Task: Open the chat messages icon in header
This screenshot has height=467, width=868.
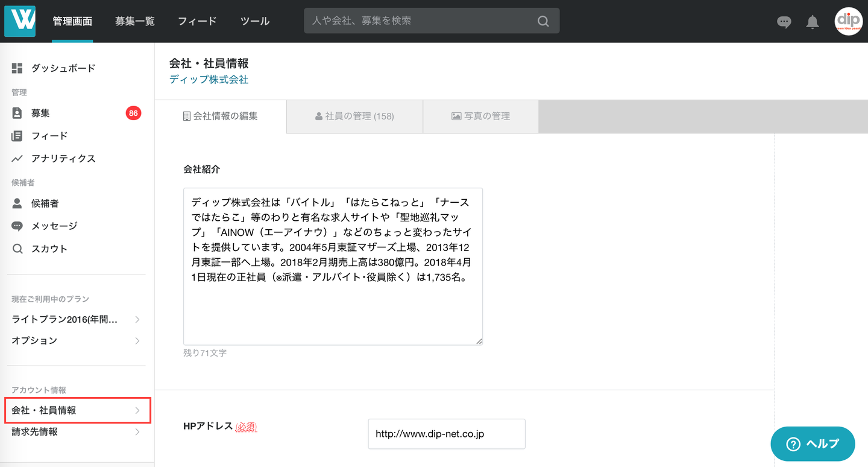Action: point(784,22)
